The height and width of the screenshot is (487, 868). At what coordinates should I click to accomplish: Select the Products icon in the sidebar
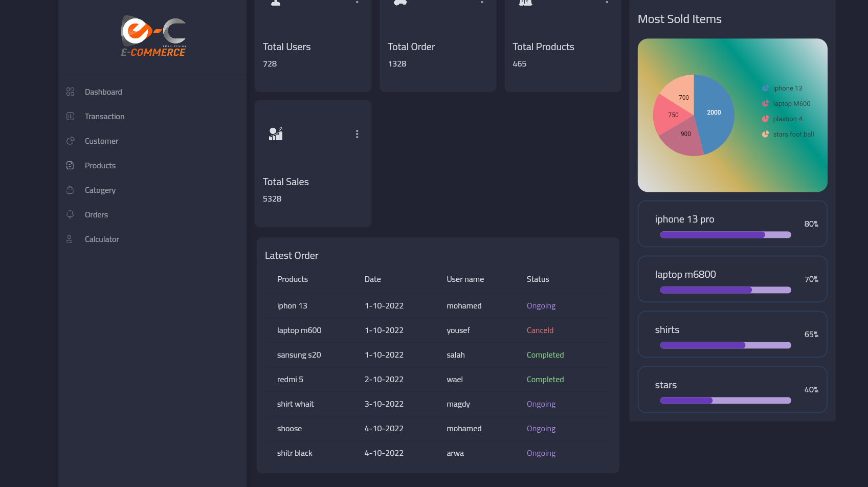click(x=70, y=165)
